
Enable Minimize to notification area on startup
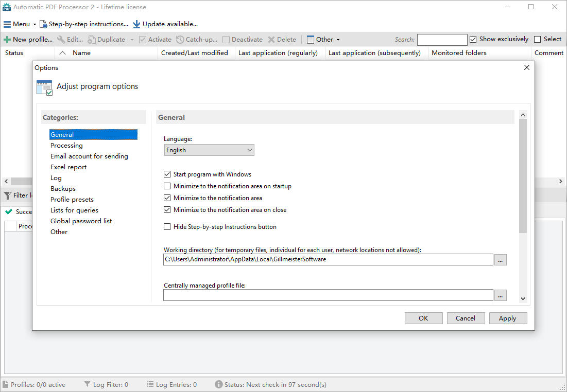pyautogui.click(x=167, y=186)
